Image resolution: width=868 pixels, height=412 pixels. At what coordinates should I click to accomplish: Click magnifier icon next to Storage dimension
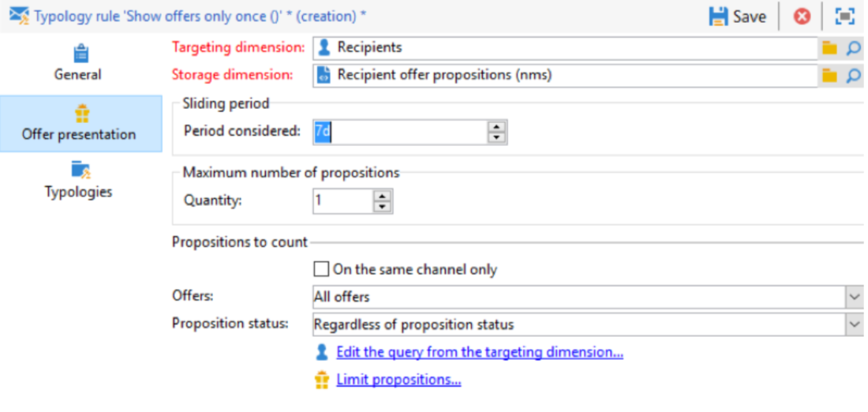[854, 75]
